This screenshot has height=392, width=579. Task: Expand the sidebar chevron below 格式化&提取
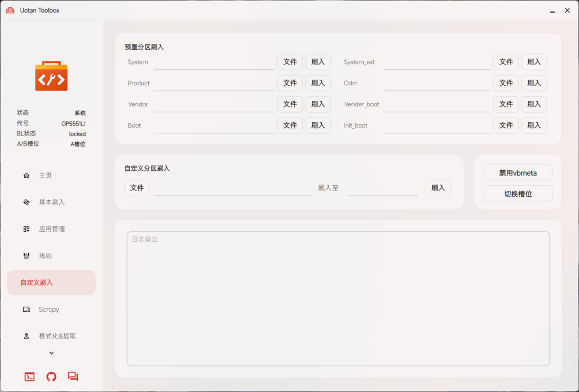coord(51,352)
